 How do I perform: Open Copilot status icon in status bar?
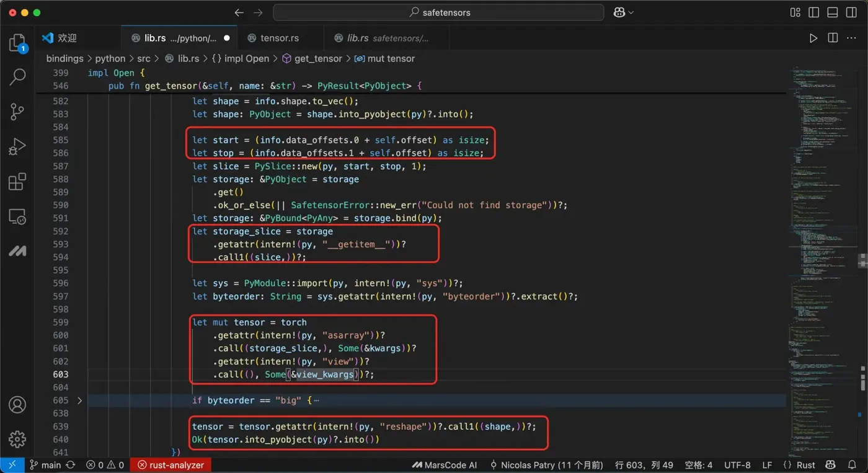tap(831, 465)
